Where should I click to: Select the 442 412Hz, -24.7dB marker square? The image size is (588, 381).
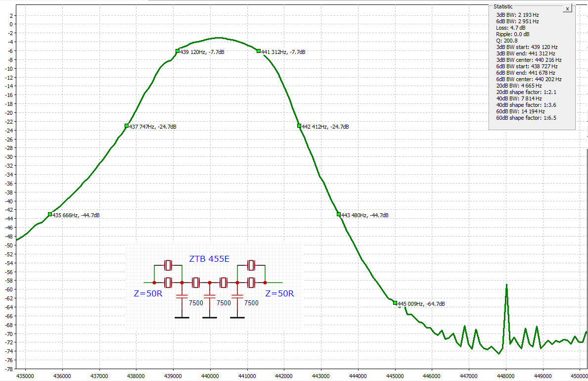coord(299,126)
